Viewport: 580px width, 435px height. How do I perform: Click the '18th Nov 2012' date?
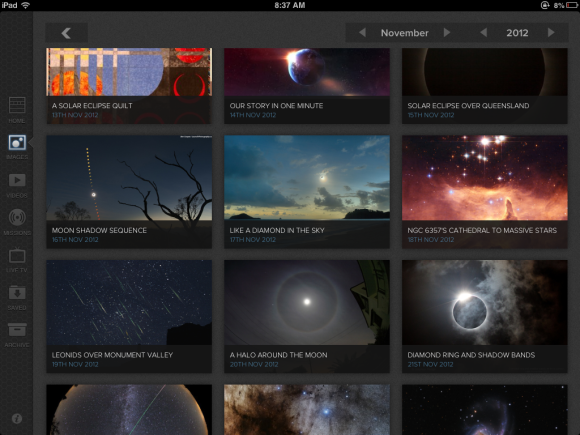431,240
